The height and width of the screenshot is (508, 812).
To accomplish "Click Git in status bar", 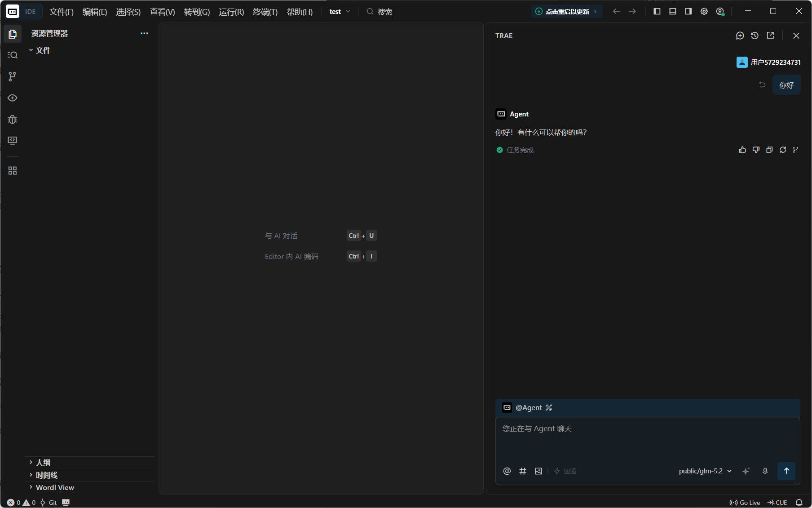I will [x=49, y=503].
